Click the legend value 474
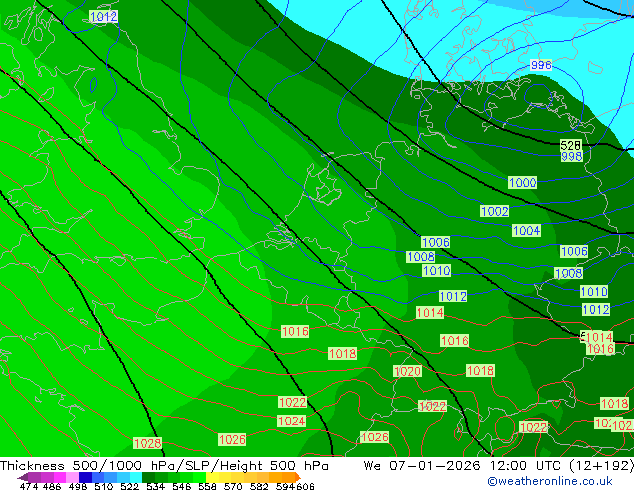This screenshot has width=634, height=490. [29, 486]
